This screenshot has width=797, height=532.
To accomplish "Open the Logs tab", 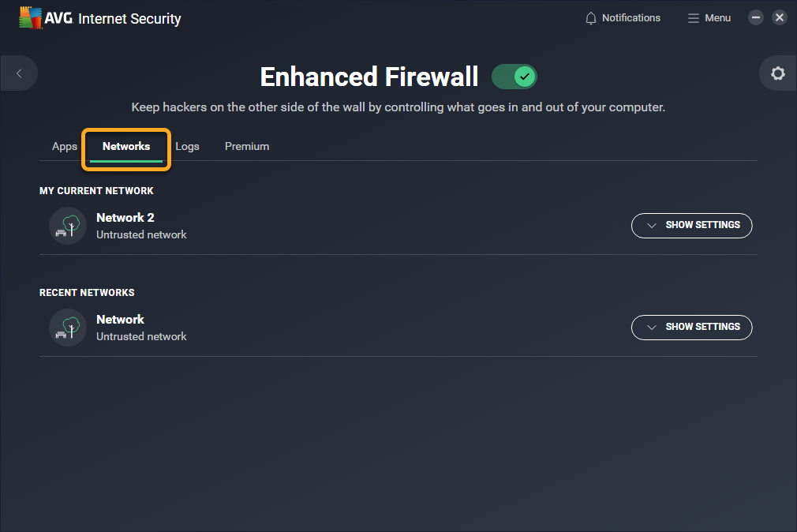I will coord(187,146).
